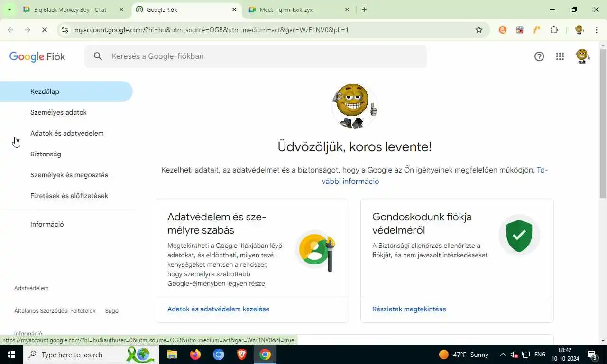607x364 pixels.
Task: Click the Google Fiók logo
Action: pyautogui.click(x=37, y=57)
